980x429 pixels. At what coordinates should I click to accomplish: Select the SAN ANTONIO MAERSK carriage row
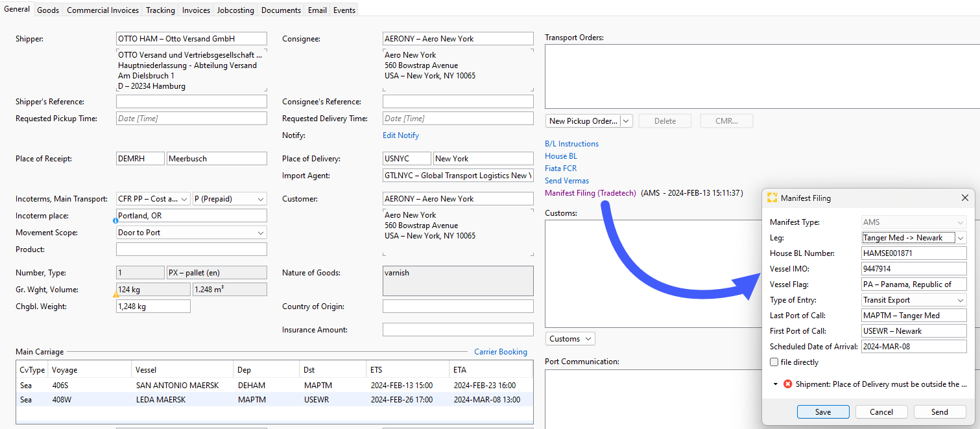(274, 386)
